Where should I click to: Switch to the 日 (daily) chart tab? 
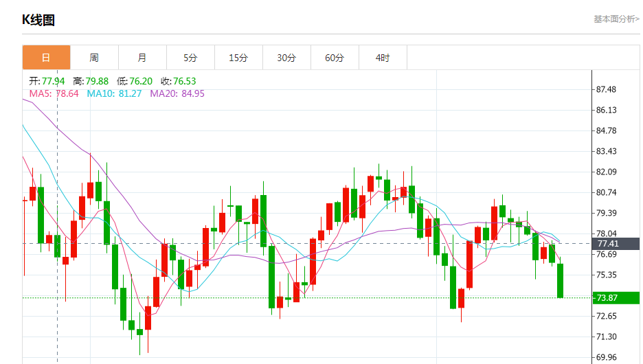coord(46,58)
